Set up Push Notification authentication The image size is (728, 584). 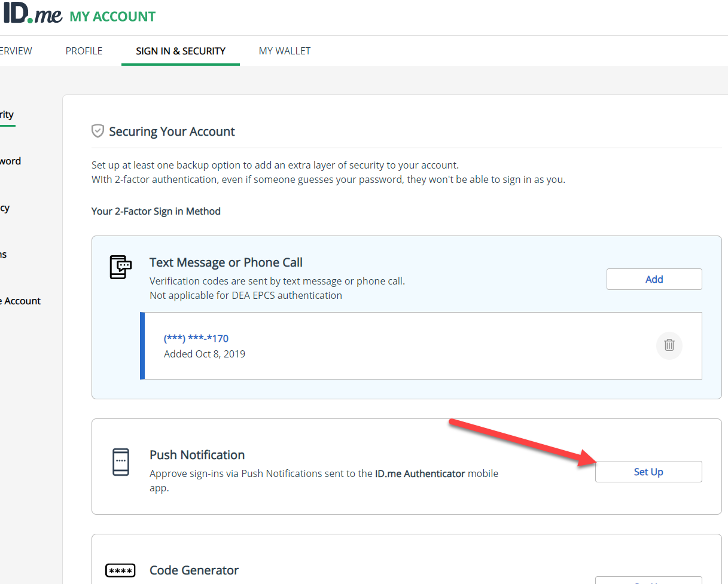click(x=648, y=472)
